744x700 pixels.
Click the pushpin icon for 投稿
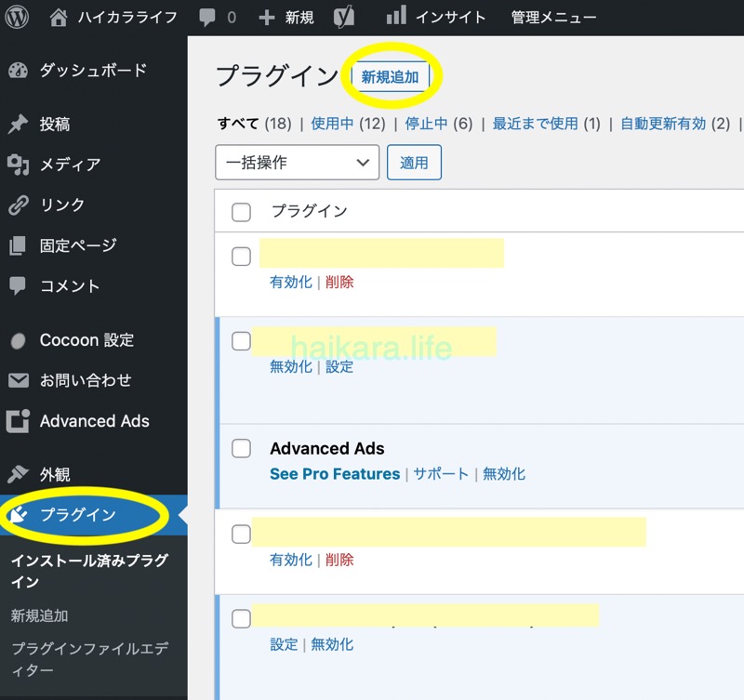coord(18,125)
